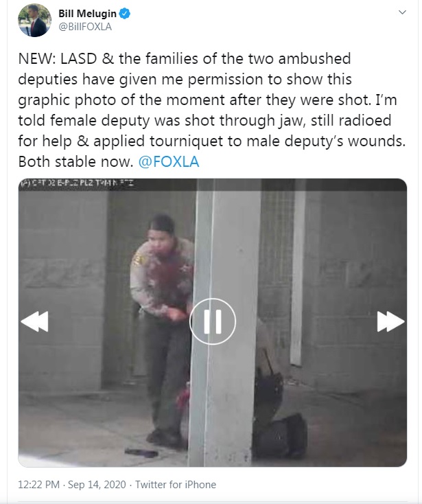
Task: Click the blue verified badge
Action: [125, 14]
